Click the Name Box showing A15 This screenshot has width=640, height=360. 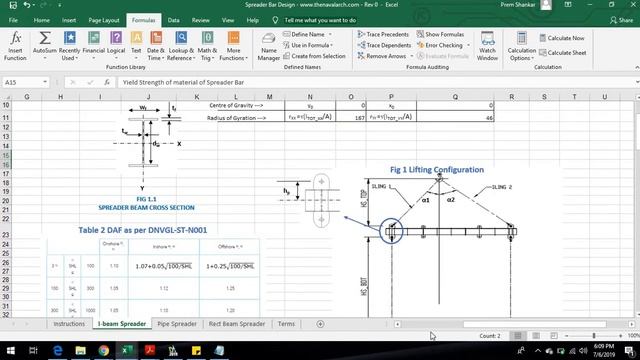click(21, 82)
